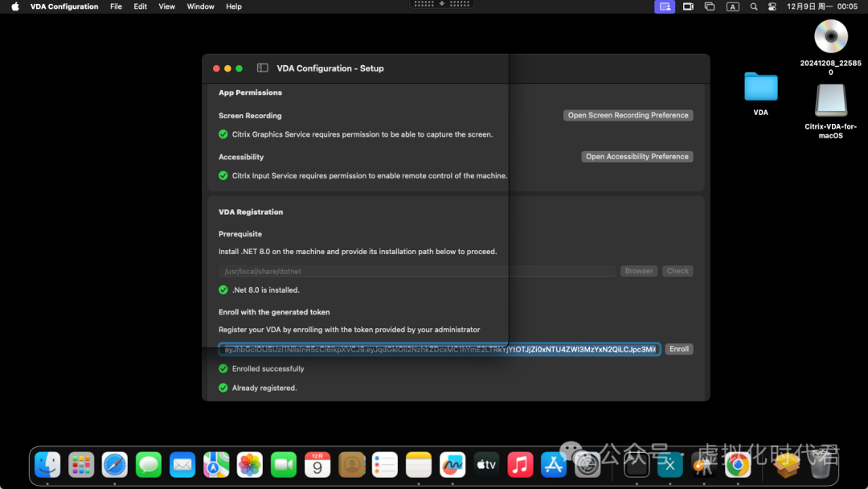
Task: Click the 'Already registered.' status text
Action: click(x=264, y=388)
